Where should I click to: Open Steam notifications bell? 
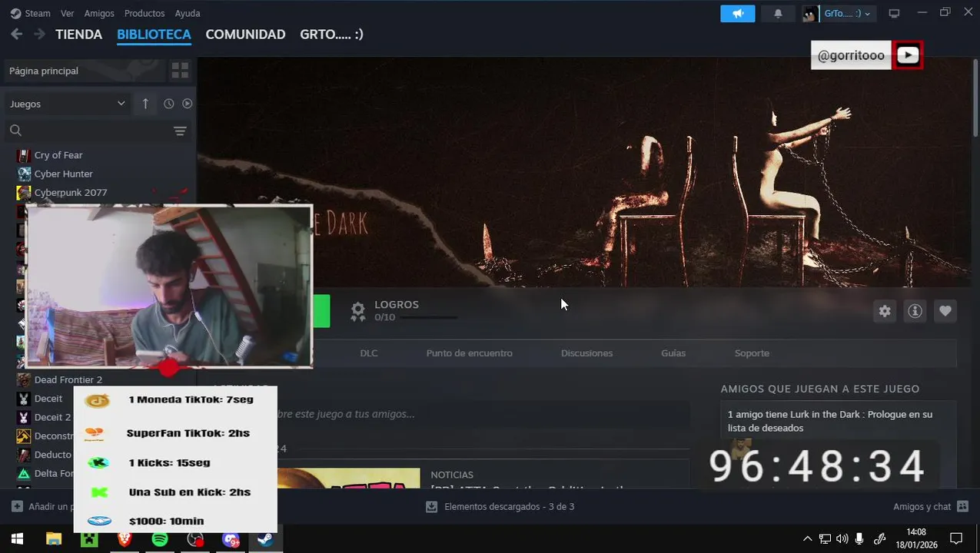coord(778,13)
